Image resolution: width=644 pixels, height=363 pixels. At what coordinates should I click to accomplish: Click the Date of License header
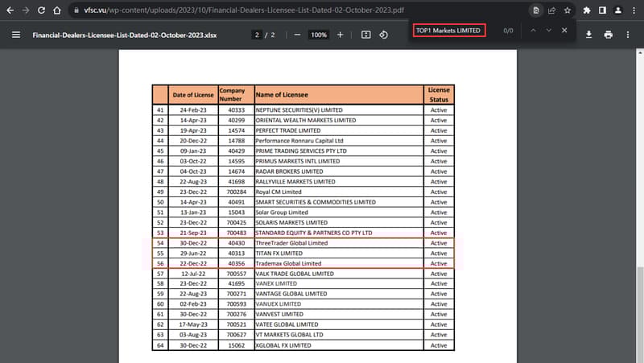point(193,95)
